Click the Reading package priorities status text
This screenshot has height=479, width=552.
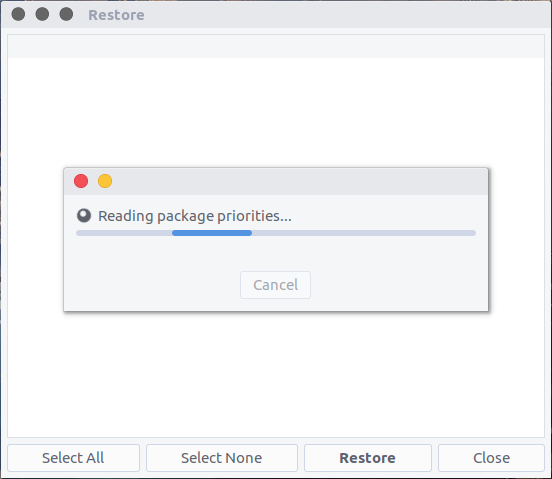point(195,216)
